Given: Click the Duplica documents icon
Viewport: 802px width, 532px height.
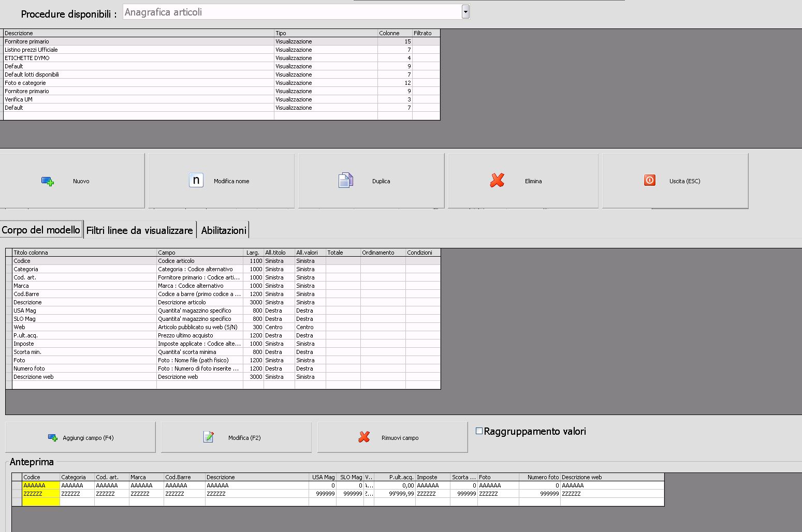Looking at the screenshot, I should (x=345, y=180).
